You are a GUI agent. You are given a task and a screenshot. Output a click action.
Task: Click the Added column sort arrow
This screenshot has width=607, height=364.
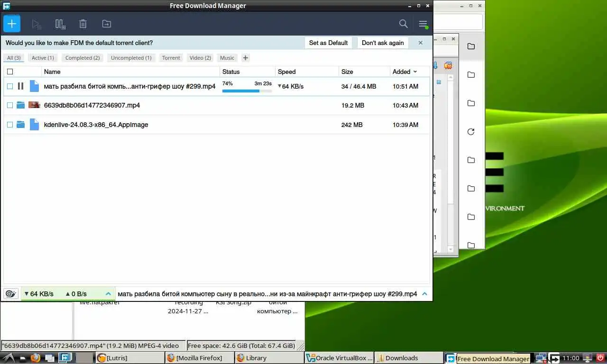pos(415,72)
